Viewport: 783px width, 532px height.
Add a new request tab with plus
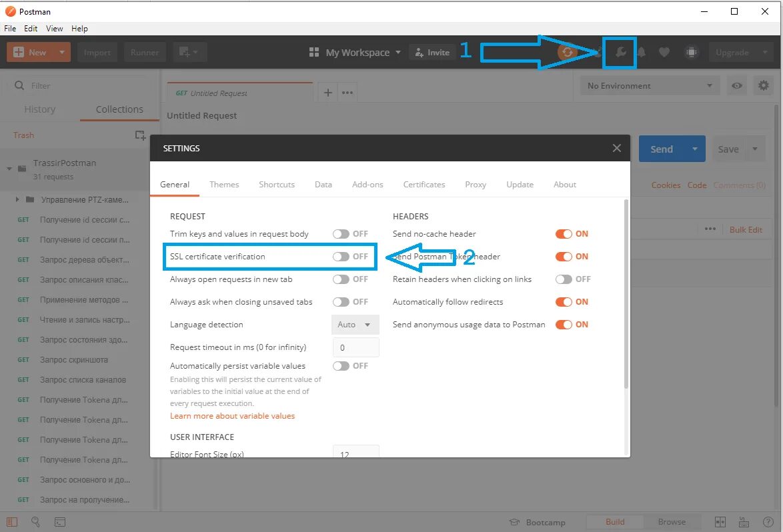pos(328,92)
